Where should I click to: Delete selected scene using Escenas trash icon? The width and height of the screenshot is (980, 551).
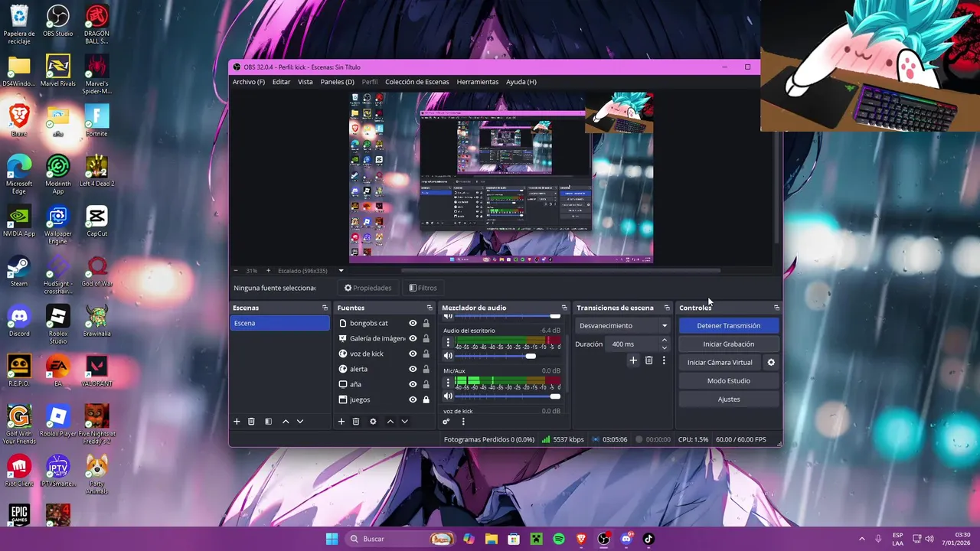251,422
